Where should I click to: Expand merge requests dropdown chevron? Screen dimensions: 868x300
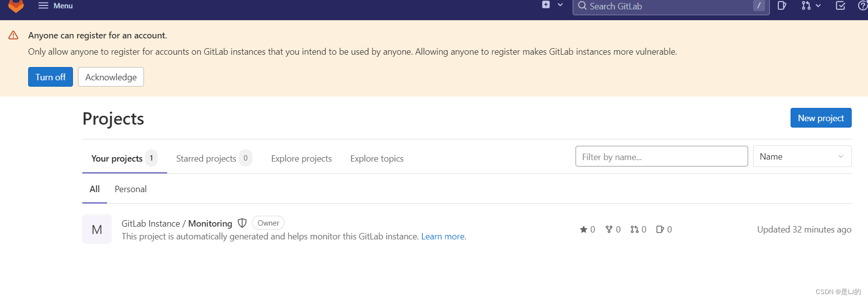click(x=818, y=6)
